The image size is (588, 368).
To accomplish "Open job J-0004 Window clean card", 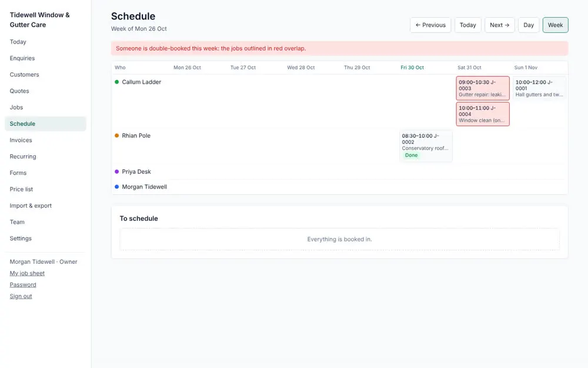I will 483,114.
